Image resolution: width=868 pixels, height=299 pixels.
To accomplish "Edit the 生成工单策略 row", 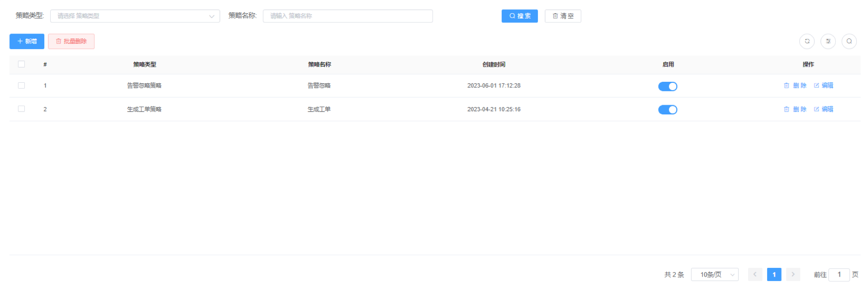I will pos(824,110).
